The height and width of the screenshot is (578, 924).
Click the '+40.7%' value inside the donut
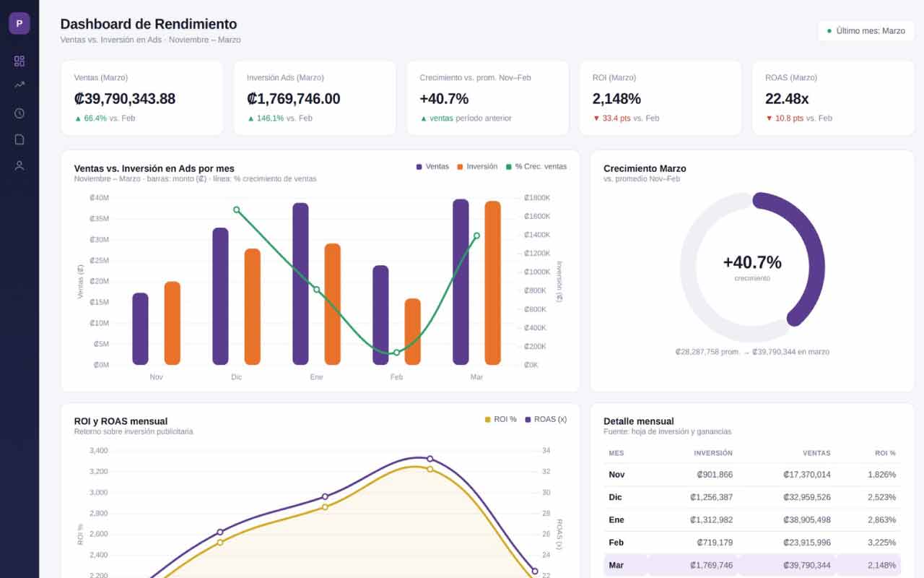point(752,262)
